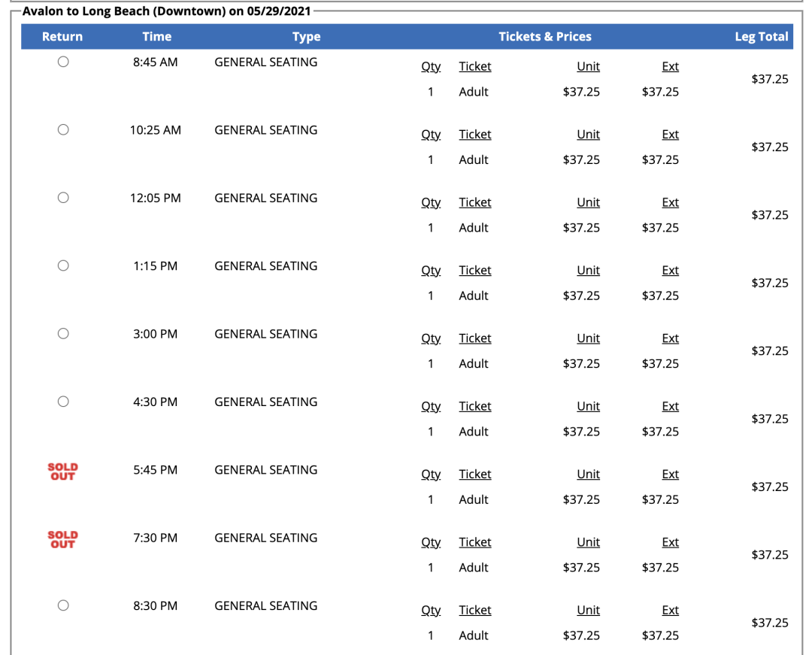Click the 5:45 PM time cell
Viewport: 812px width, 655px height.
coord(156,470)
